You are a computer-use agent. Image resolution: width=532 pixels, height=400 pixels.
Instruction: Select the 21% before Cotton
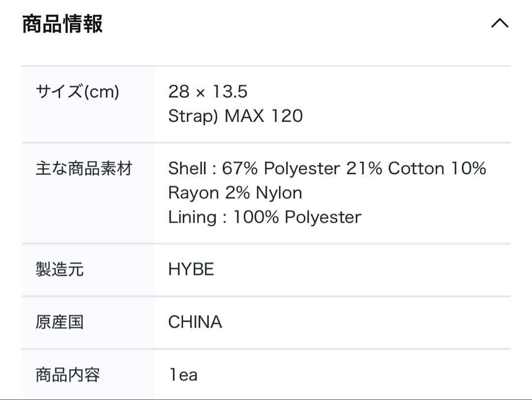tap(364, 169)
